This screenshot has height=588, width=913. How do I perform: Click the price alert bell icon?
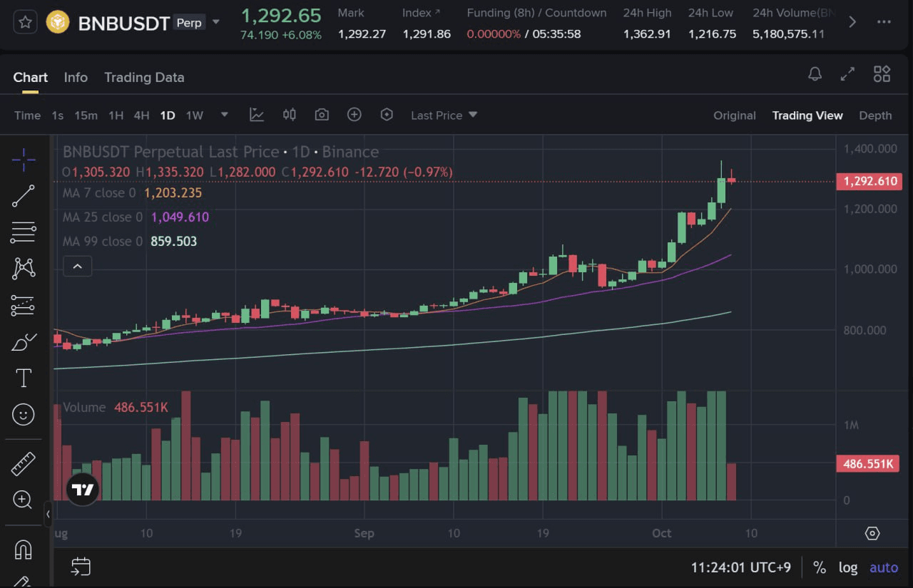[x=815, y=74]
